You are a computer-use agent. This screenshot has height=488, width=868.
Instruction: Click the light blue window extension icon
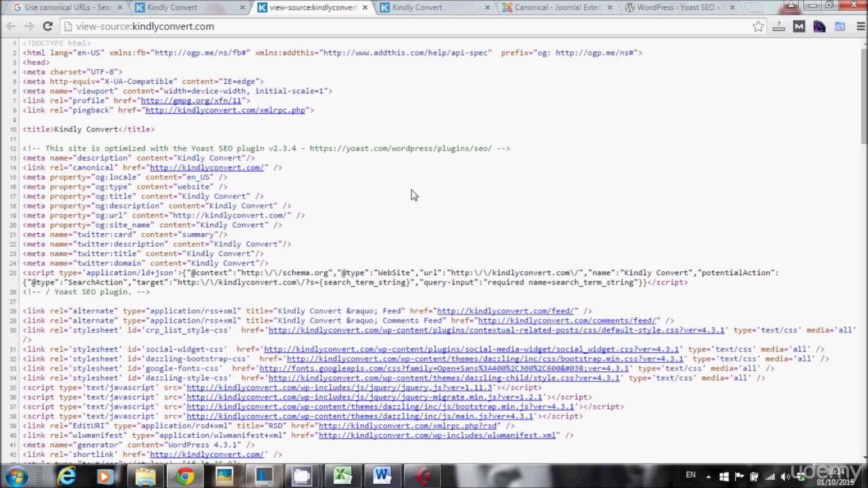840,26
